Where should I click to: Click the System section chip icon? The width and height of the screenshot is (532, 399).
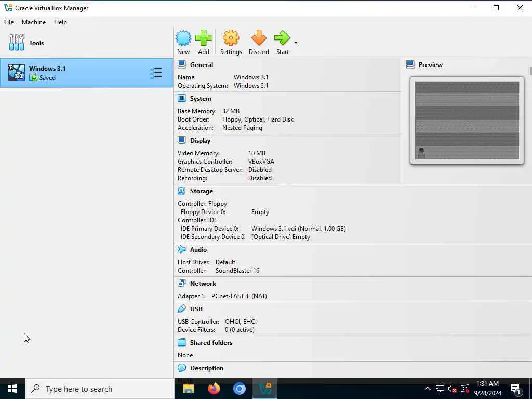click(182, 98)
